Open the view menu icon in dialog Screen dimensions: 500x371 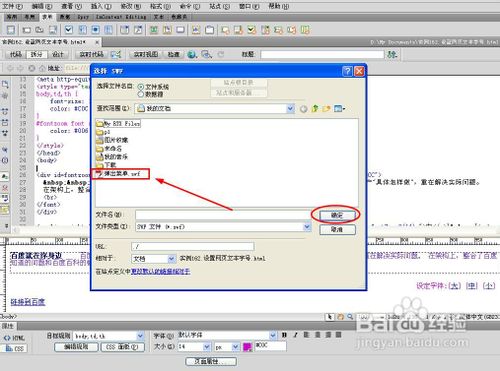point(339,109)
